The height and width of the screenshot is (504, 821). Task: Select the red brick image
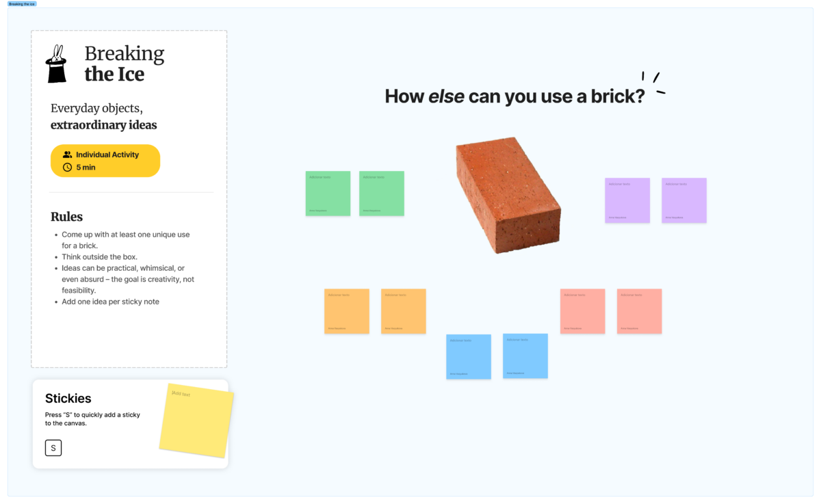[x=508, y=196]
